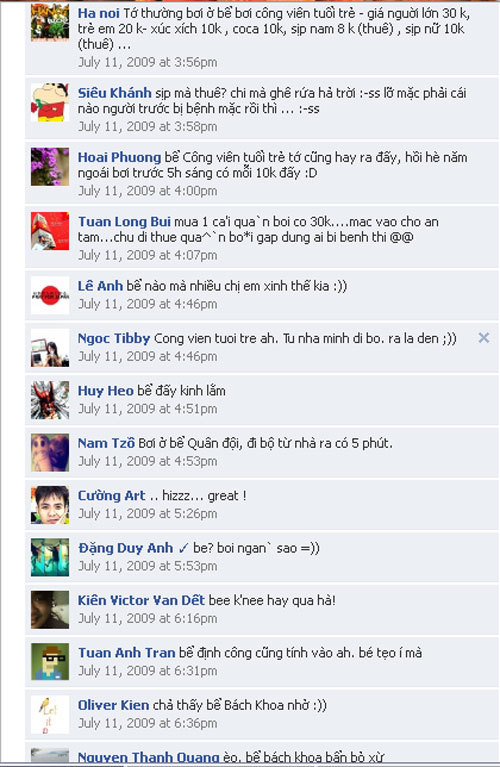The image size is (500, 767).
Task: Go to Hoai Phuong's profile
Action: [x=119, y=158]
